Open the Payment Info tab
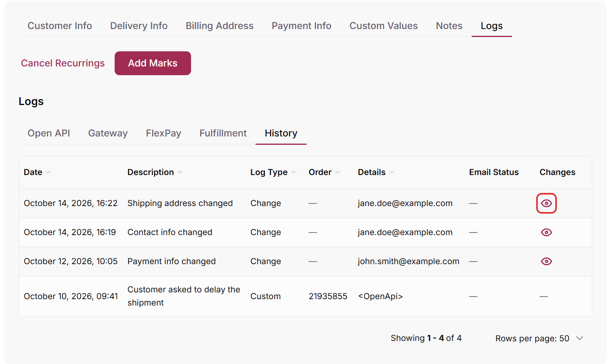The width and height of the screenshot is (611, 364). 301,26
